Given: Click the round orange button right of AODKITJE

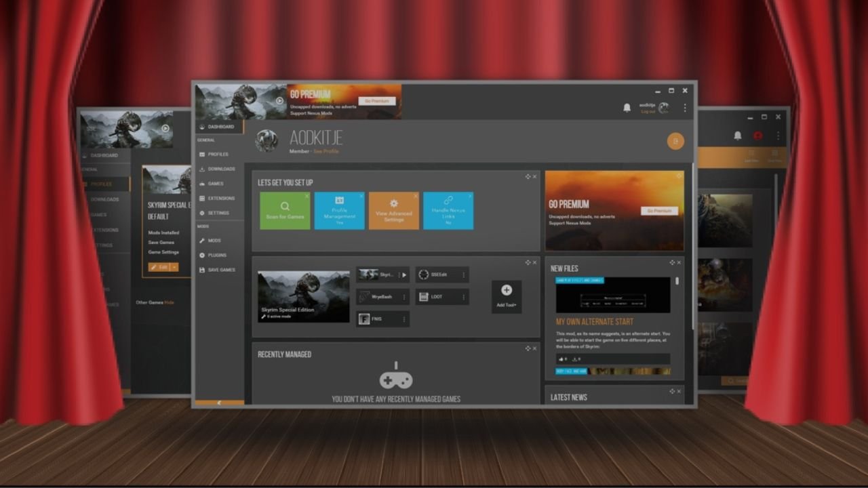Looking at the screenshot, I should click(x=675, y=141).
